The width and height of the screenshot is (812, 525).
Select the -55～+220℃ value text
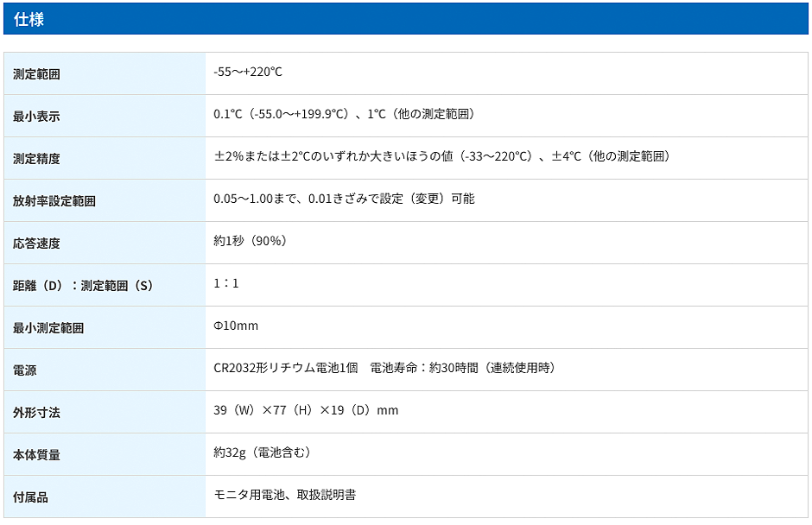248,73
